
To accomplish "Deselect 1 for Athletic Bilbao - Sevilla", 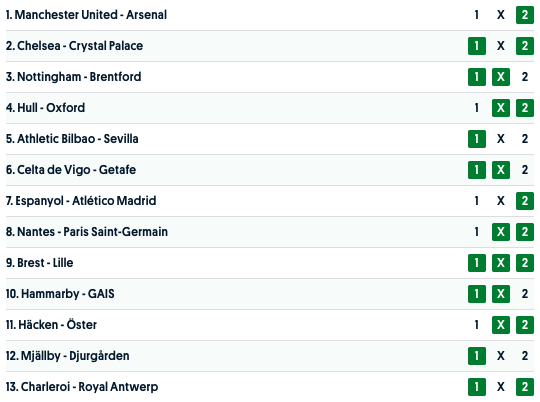I will point(477,139).
